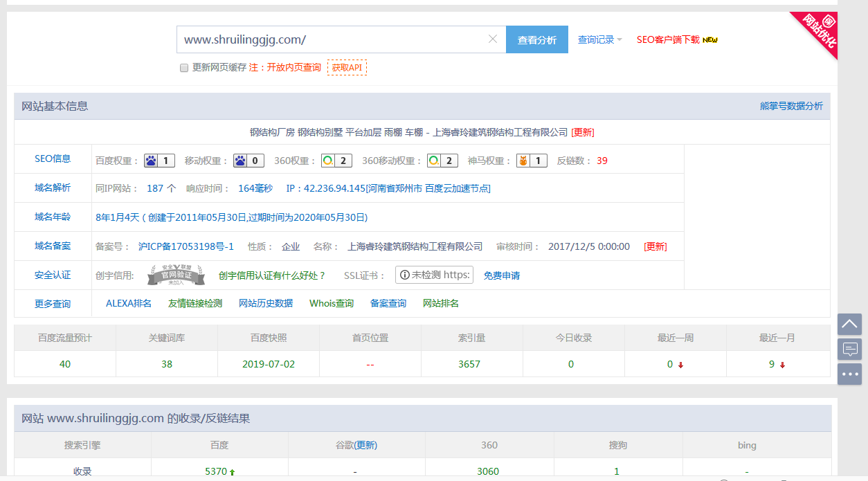Click the 获取API button
The image size is (868, 481).
tap(347, 67)
